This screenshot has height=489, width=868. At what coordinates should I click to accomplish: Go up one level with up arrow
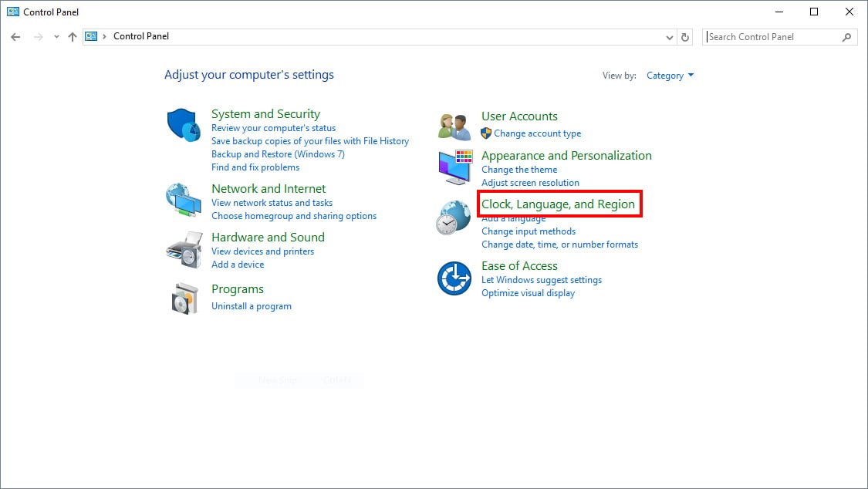pyautogui.click(x=73, y=37)
